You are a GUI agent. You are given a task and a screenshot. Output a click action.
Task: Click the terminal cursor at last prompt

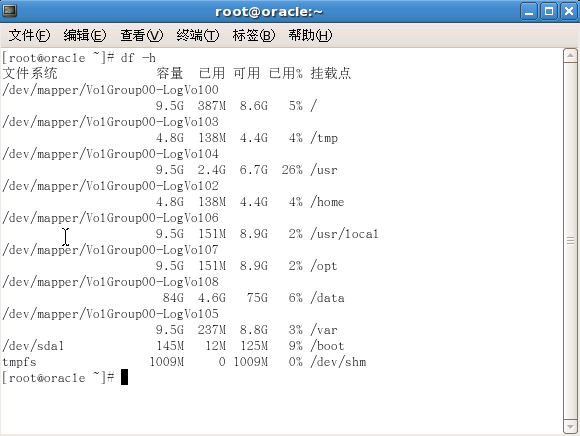[x=124, y=377]
